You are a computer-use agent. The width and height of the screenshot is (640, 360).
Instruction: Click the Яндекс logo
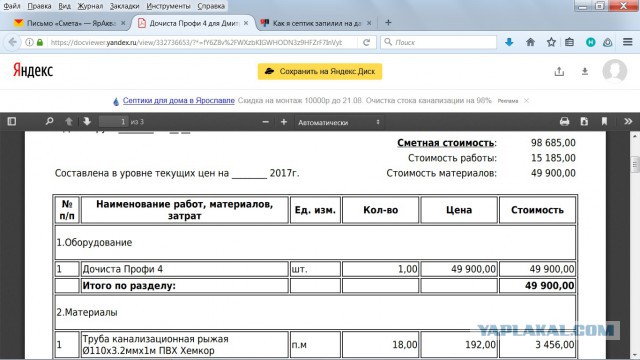(33, 71)
